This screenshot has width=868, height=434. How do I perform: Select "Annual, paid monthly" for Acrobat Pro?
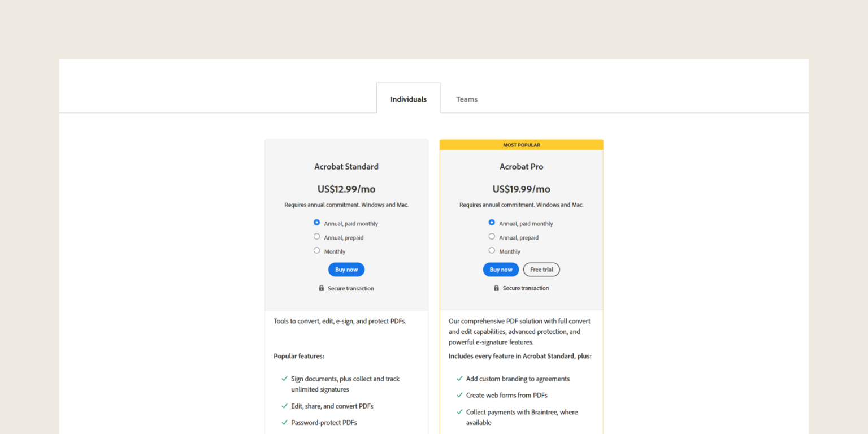click(x=492, y=222)
